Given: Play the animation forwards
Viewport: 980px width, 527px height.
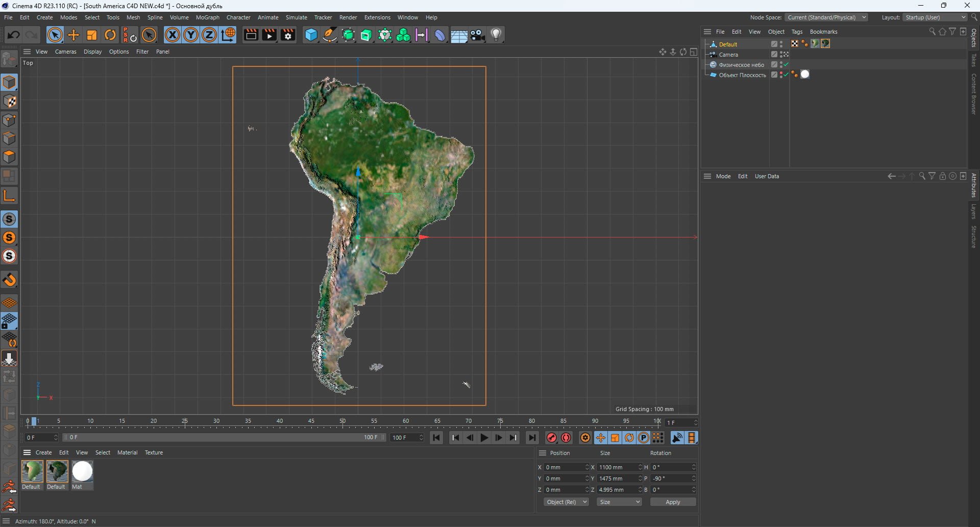Looking at the screenshot, I should pos(484,438).
